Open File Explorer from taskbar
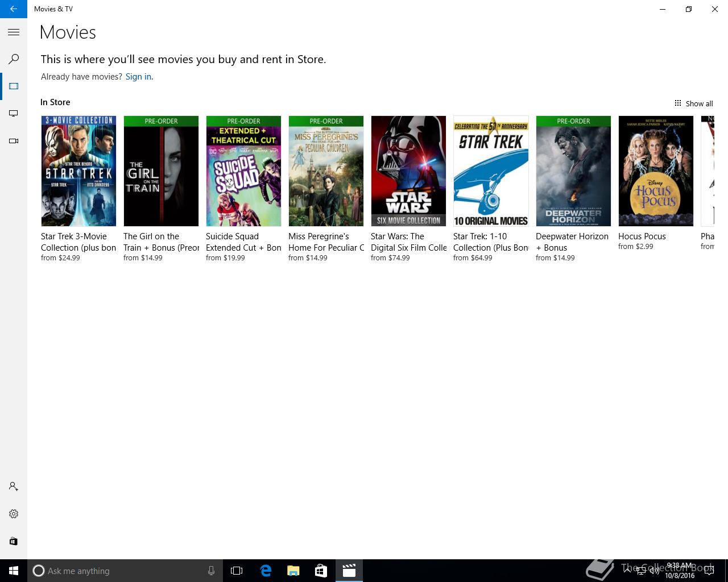 pos(293,571)
